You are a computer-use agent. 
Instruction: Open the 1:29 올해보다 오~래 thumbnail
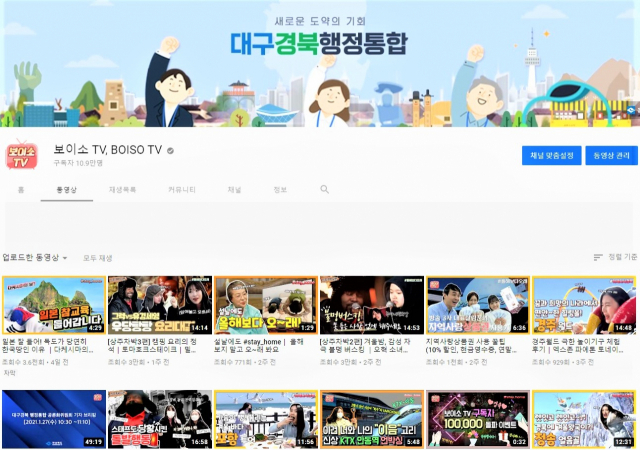(x=266, y=305)
